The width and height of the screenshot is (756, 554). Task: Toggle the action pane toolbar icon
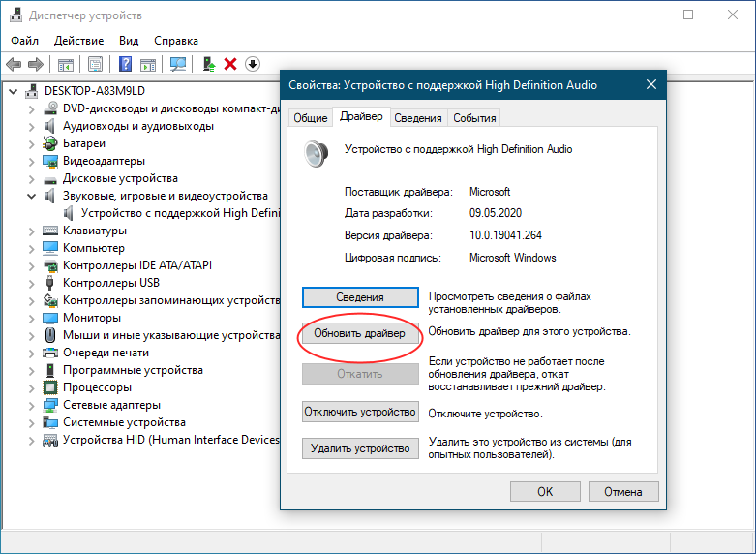[x=148, y=64]
